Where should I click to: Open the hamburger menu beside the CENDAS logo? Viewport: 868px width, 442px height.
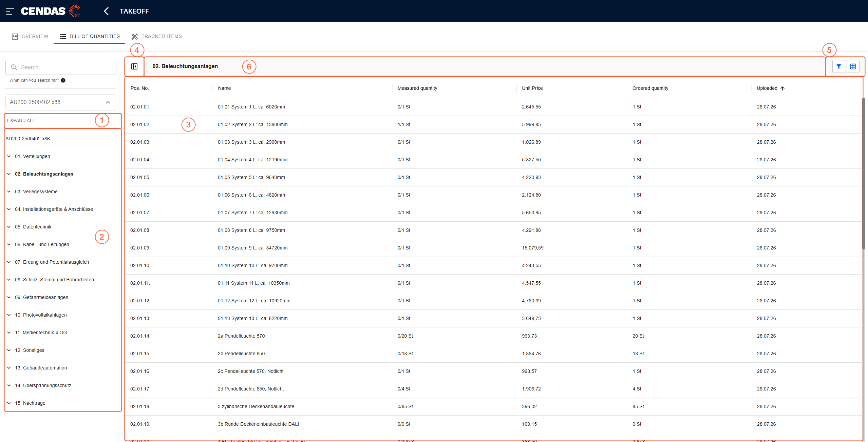pos(10,11)
